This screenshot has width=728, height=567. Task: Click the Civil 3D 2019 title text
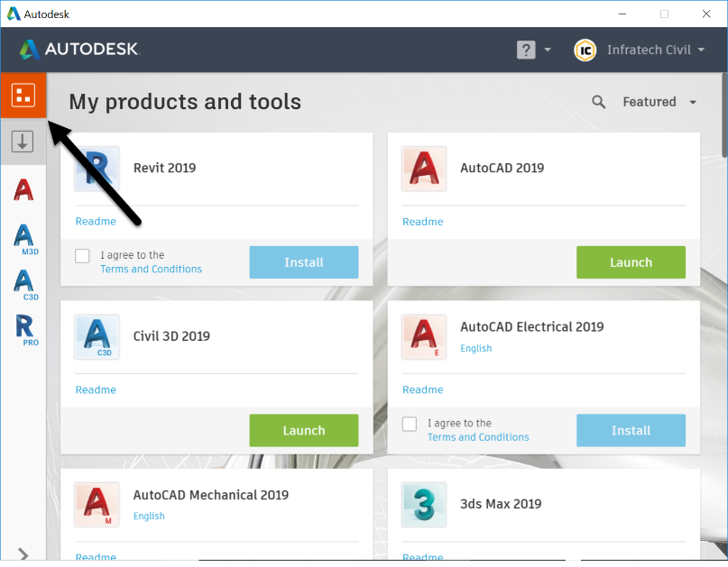click(171, 336)
